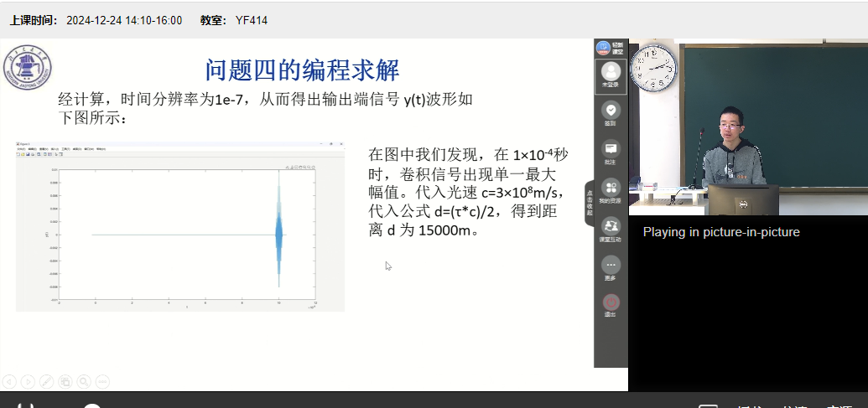Viewport: 868px width, 408px height.
Task: Open the all-slides view icon
Action: pos(65,381)
